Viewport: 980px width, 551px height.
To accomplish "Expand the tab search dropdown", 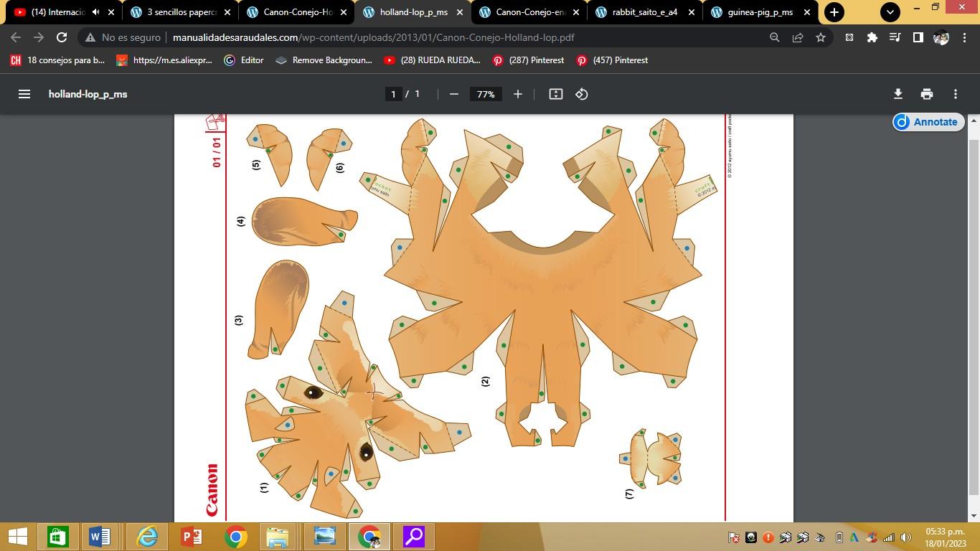I will coord(890,12).
